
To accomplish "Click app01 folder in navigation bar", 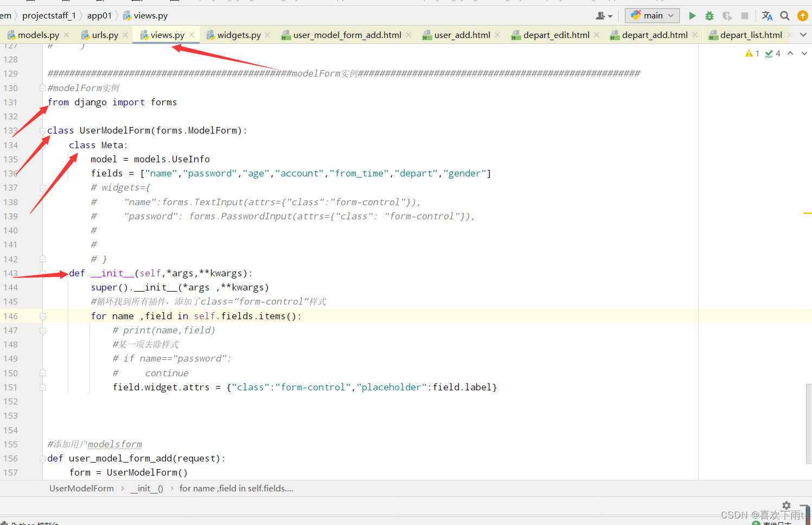I will [x=99, y=16].
